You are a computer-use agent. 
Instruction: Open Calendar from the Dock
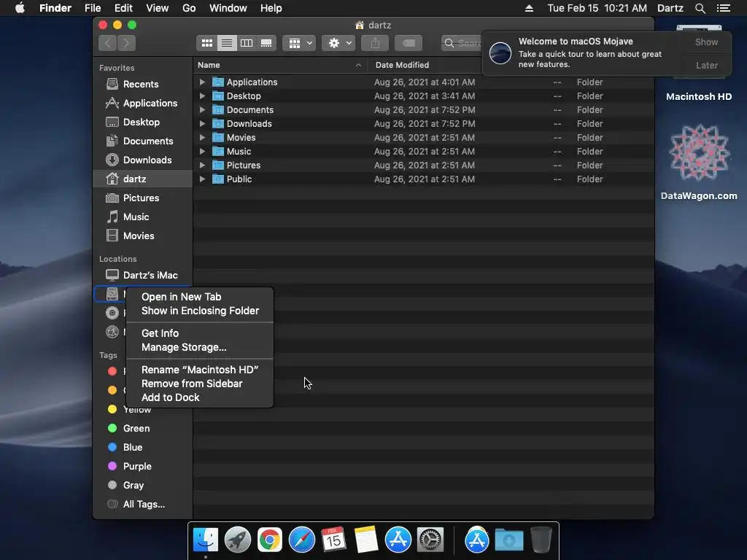coord(333,540)
